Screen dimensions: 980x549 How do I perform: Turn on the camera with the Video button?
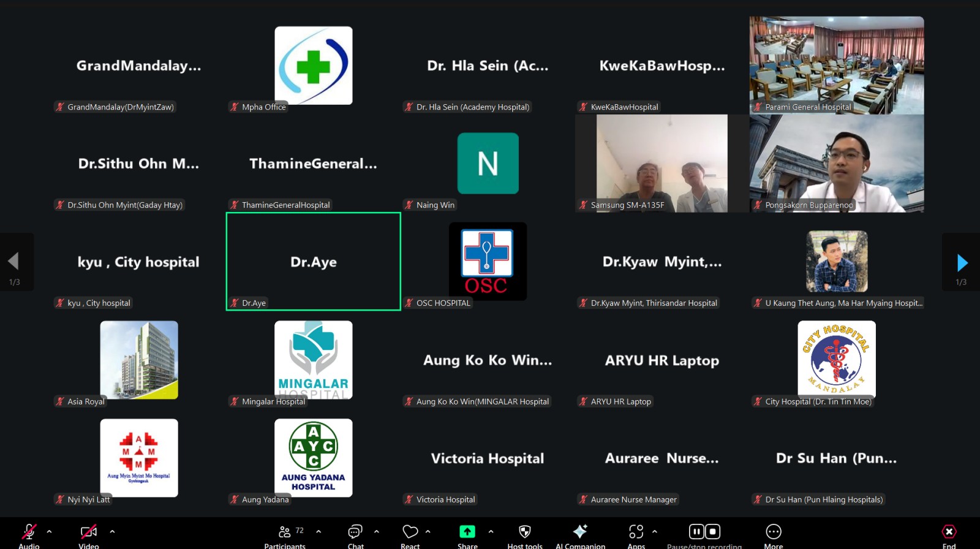(89, 532)
